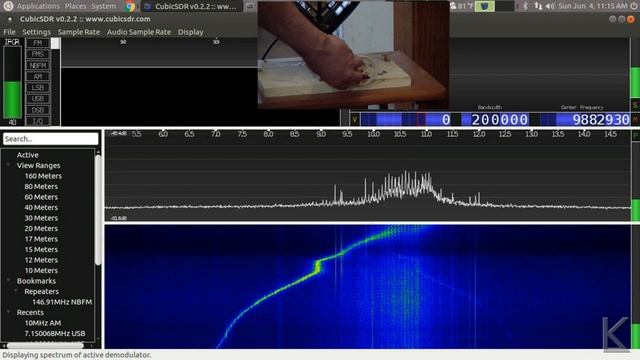Viewport: 640px width, 360px height.
Task: Click the Bandwidth value 200000
Action: (x=500, y=120)
